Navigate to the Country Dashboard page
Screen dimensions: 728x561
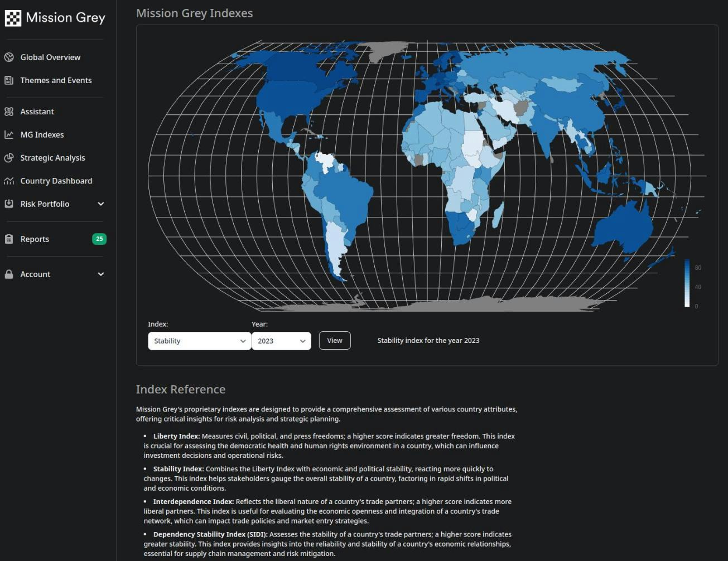click(x=56, y=181)
